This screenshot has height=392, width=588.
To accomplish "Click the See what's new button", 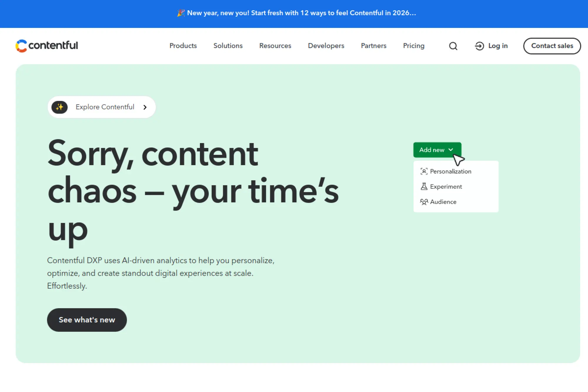I will coord(87,320).
